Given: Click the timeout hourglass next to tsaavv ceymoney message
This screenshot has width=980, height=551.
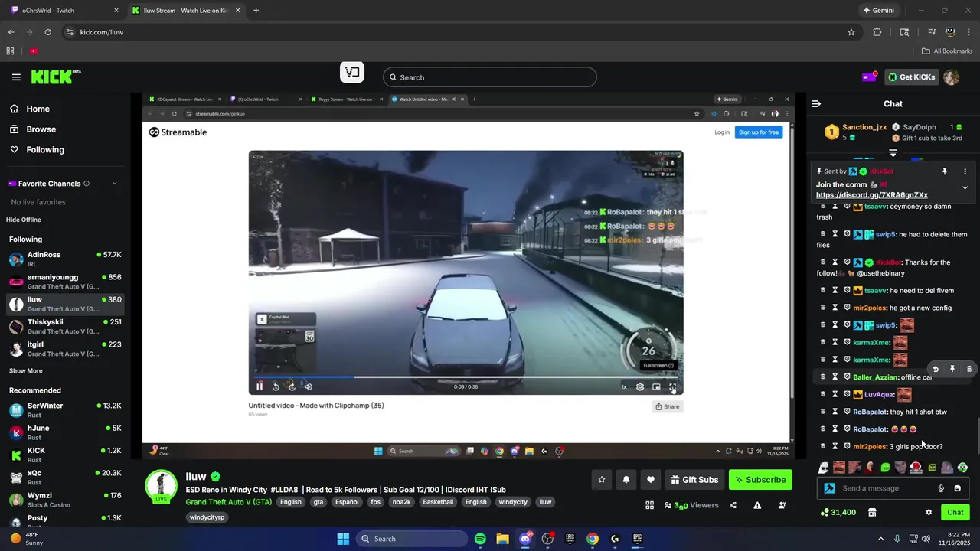Looking at the screenshot, I should [x=835, y=207].
